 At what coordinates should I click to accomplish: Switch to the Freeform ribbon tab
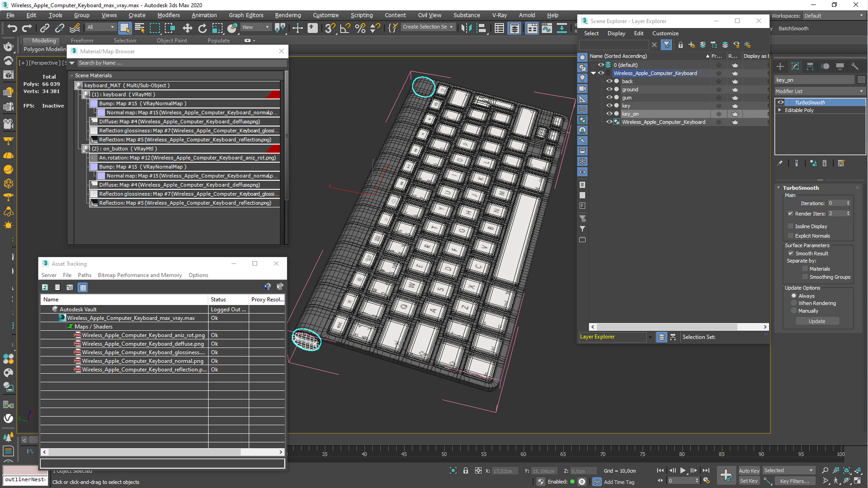pyautogui.click(x=82, y=41)
